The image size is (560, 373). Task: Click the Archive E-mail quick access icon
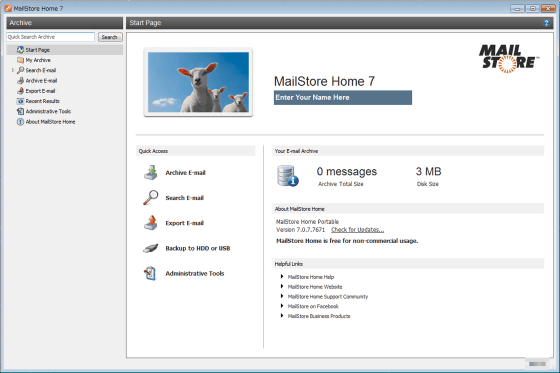[151, 173]
